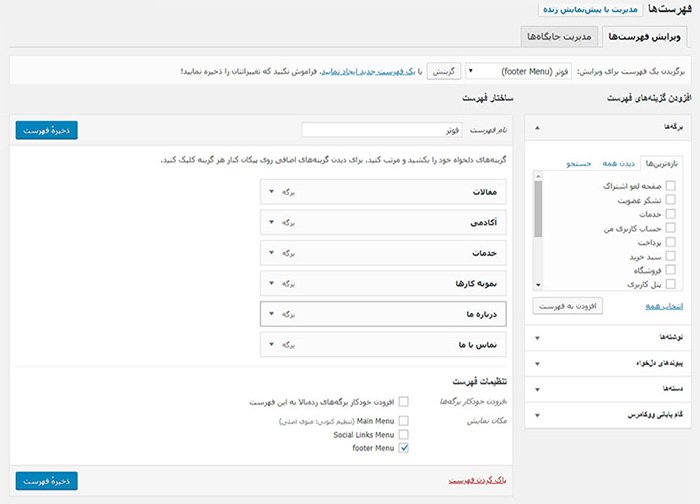This screenshot has width=700, height=504.
Task: Click the گزینش select button
Action: tap(444, 71)
